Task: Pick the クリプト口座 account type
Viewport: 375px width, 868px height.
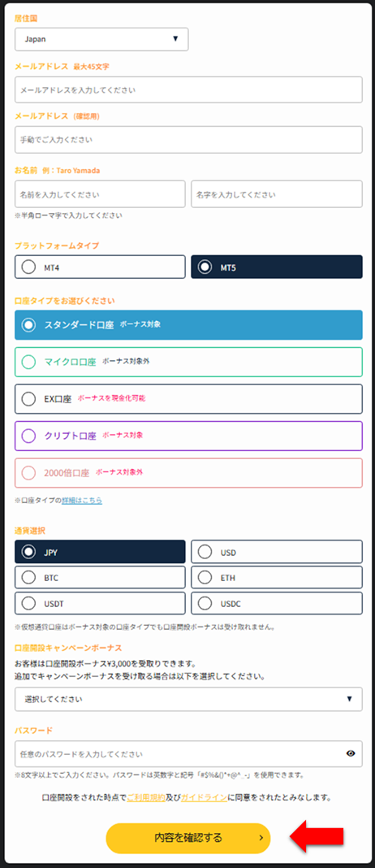Action: (x=188, y=436)
